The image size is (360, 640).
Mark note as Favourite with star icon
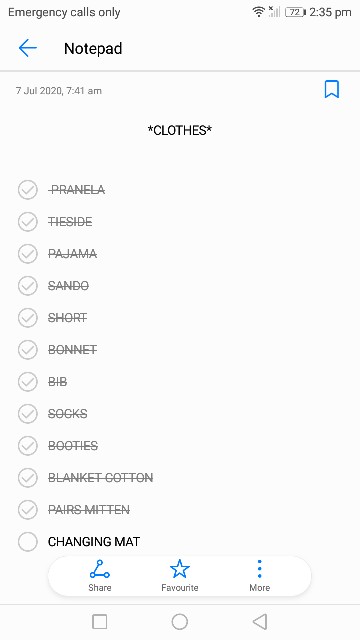pos(180,576)
